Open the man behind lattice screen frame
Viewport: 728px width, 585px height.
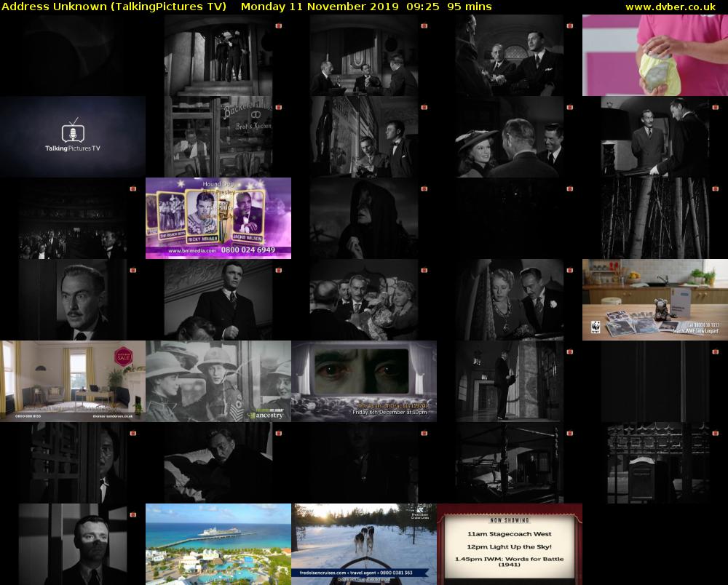(x=72, y=463)
